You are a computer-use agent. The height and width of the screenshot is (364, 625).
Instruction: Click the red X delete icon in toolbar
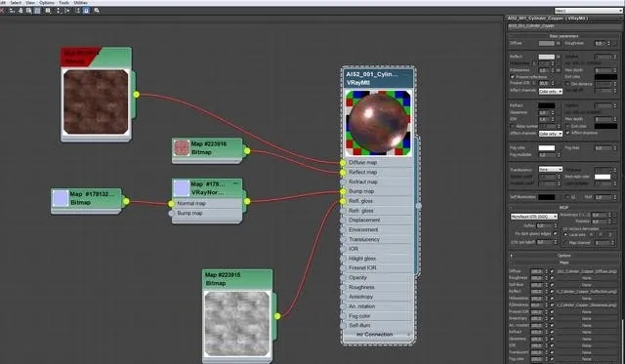coord(2,11)
